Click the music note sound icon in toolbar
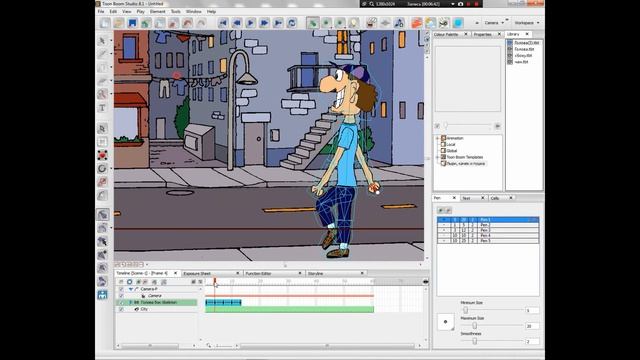Image resolution: width=640 pixels, height=360 pixels. [x=399, y=23]
